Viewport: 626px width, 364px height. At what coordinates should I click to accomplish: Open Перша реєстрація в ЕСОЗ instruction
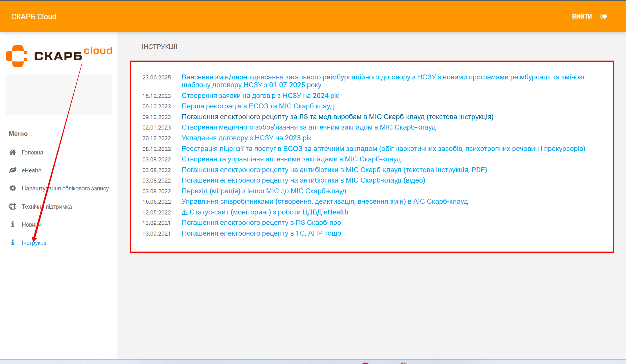257,106
